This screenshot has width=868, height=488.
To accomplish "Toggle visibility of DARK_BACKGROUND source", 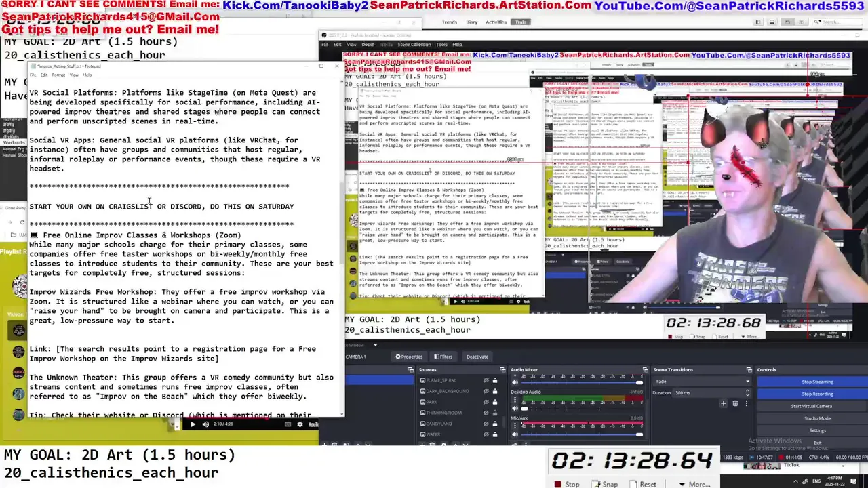I will click(486, 391).
